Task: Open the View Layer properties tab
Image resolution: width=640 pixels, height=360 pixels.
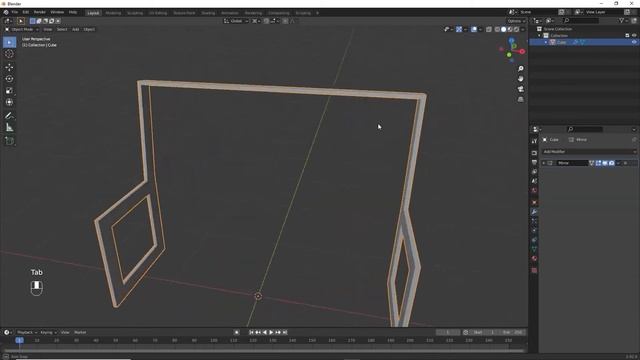Action: (x=534, y=171)
